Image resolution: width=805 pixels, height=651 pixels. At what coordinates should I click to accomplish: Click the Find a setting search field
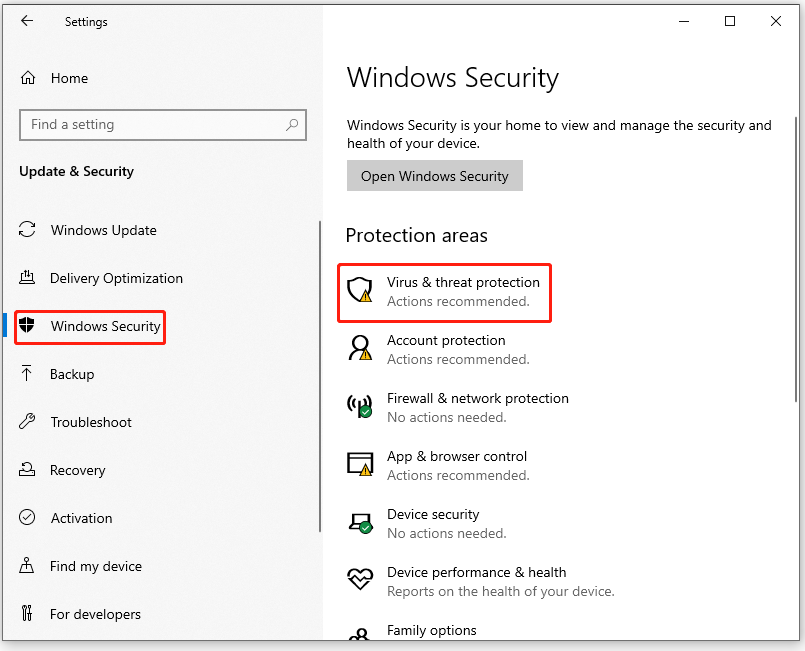(x=163, y=125)
